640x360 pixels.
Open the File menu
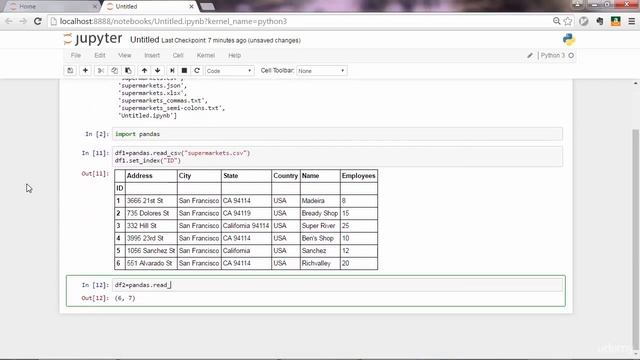[x=76, y=56]
